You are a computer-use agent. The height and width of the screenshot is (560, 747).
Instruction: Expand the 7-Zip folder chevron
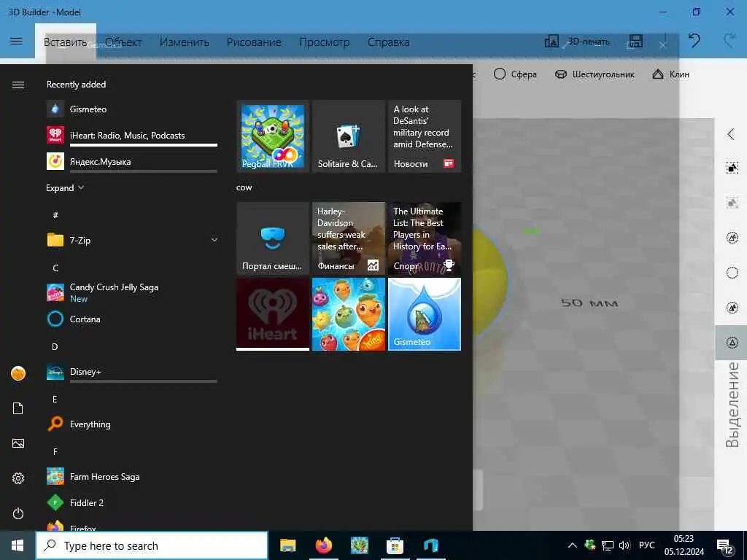click(214, 240)
